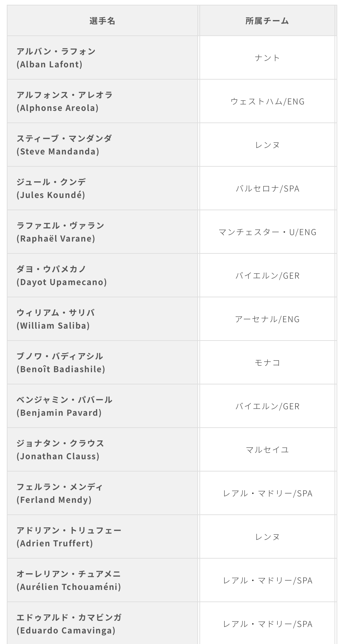Select the ウェストハム/ENG team cell
The height and width of the screenshot is (644, 342).
click(x=267, y=101)
